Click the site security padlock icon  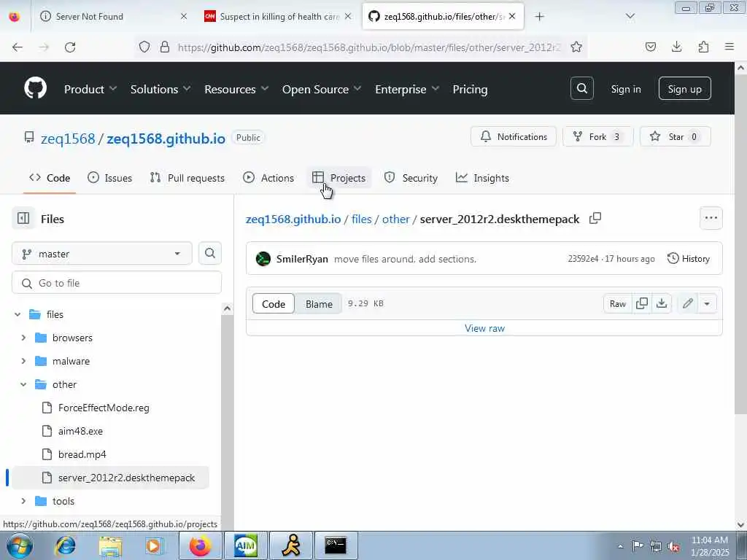(x=164, y=47)
